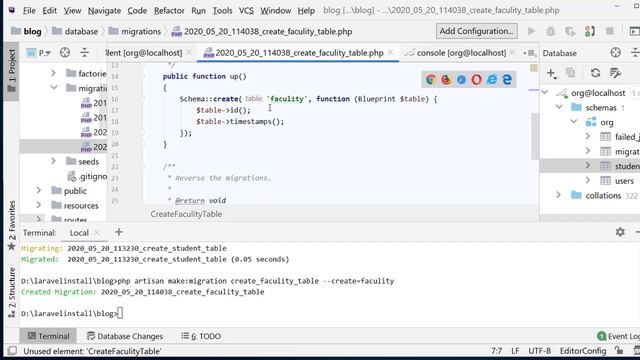Click the lock icon in status bar
640x360 pixels.
pos(619,351)
